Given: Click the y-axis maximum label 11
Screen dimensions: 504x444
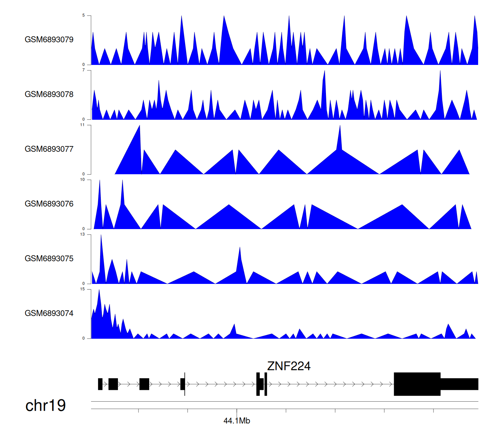Looking at the screenshot, I should pos(82,125).
